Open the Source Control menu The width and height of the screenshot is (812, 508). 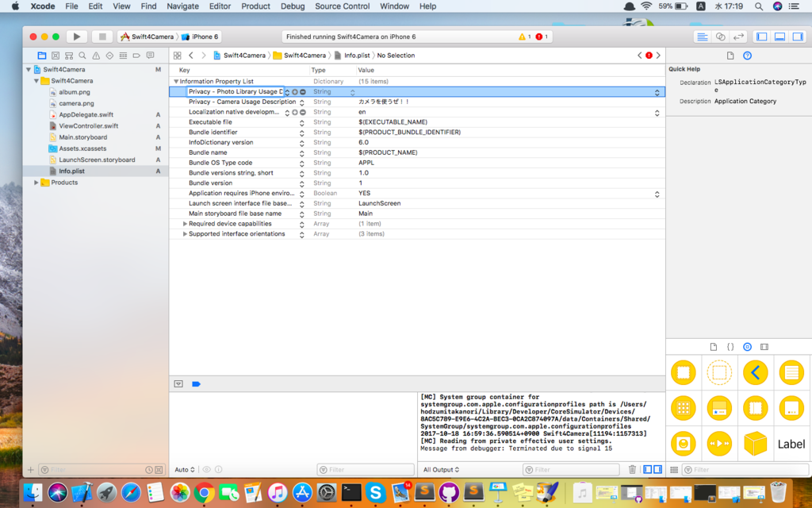click(343, 6)
